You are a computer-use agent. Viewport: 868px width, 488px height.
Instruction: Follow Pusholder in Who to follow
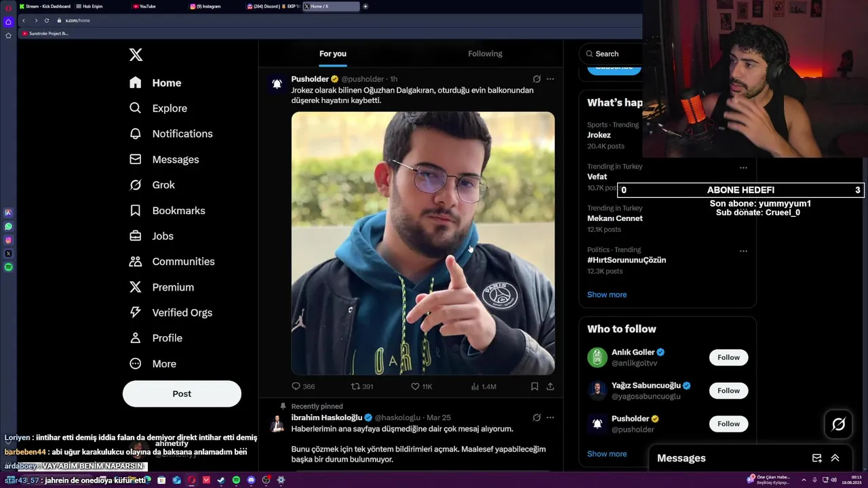[728, 424]
